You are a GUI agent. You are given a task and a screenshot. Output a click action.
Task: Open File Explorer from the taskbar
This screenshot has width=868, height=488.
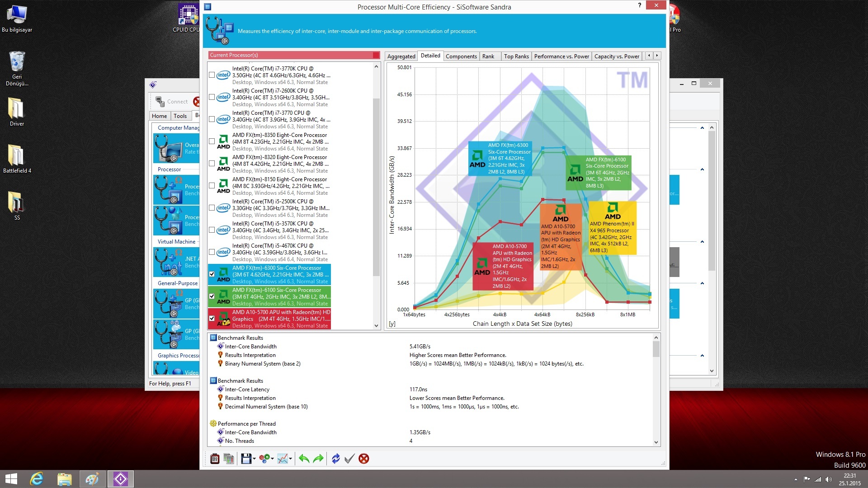64,479
